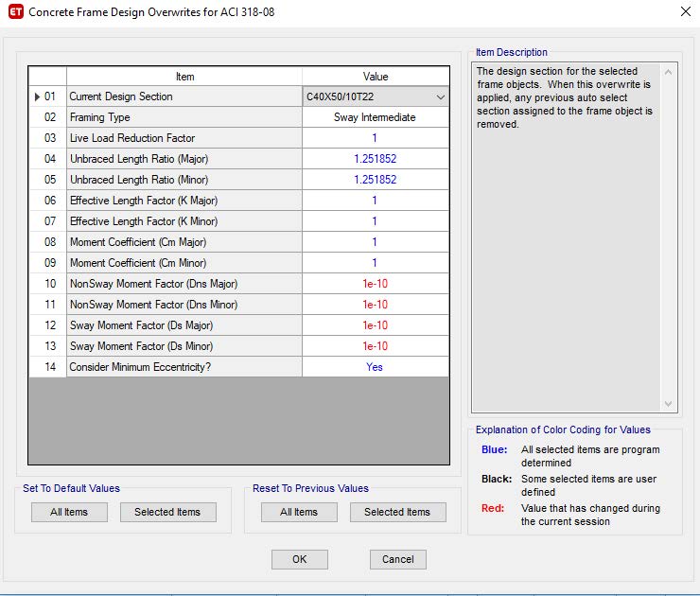The width and height of the screenshot is (700, 596).
Task: Click the Current Design Section item label
Action: (184, 96)
